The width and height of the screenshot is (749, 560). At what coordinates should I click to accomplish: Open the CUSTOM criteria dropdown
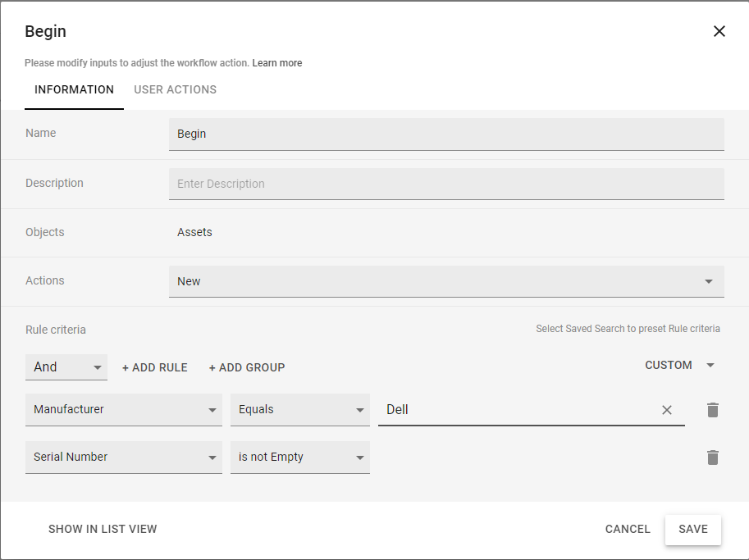[x=679, y=365]
